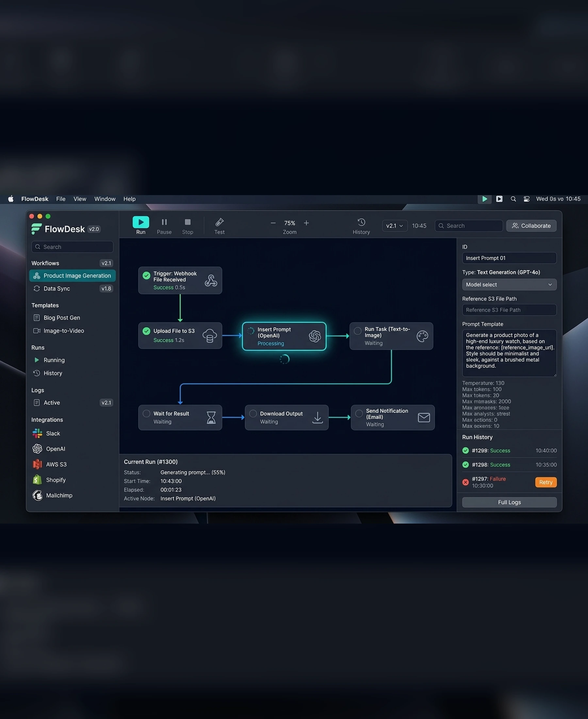Select the Product Image Generation workflow
The width and height of the screenshot is (588, 719).
[x=73, y=276]
